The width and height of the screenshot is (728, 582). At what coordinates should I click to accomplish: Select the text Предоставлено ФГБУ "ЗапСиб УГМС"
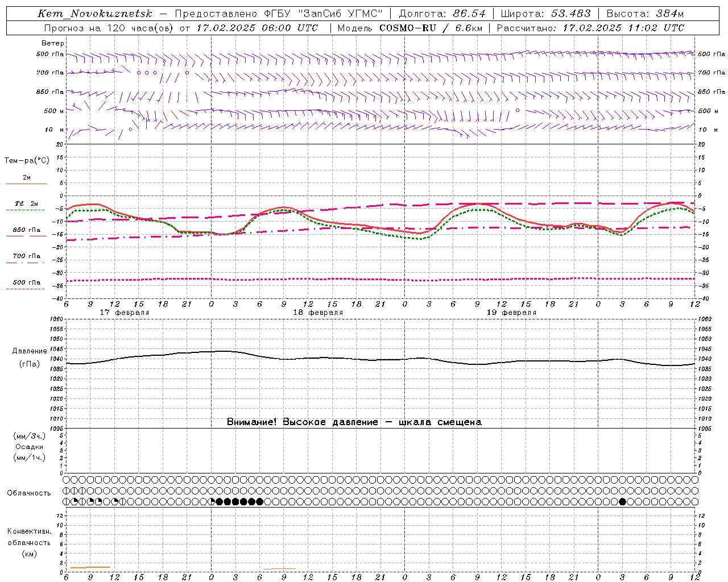(x=279, y=14)
